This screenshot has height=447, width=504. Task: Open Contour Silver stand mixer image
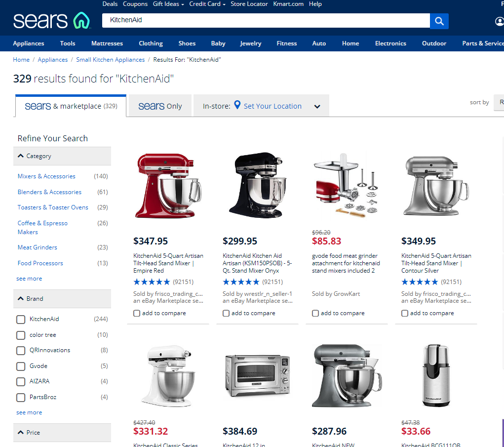[x=436, y=186]
